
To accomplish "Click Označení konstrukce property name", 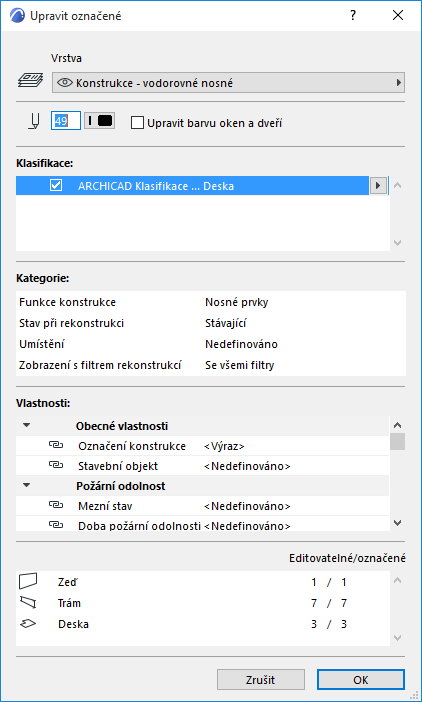I will (132, 446).
